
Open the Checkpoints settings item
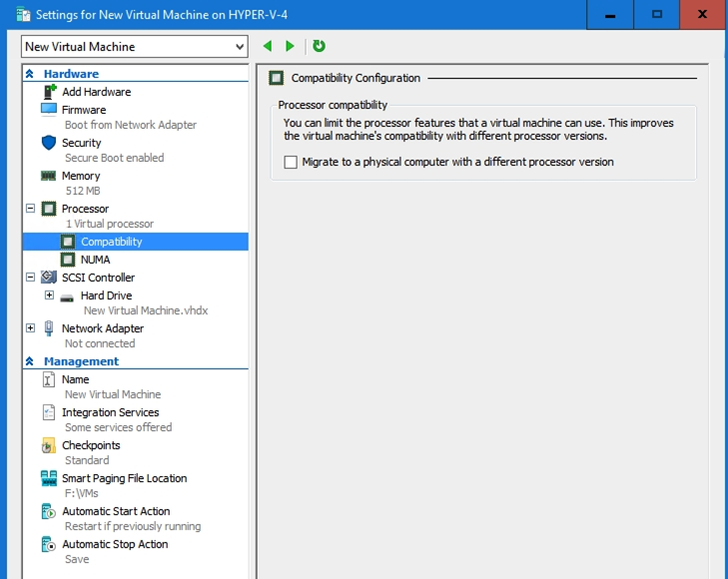coord(91,445)
